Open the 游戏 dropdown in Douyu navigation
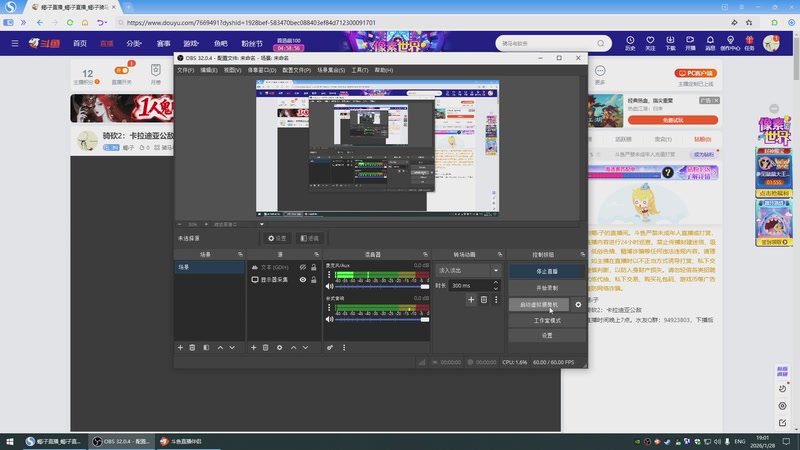The height and width of the screenshot is (450, 800). 190,43
